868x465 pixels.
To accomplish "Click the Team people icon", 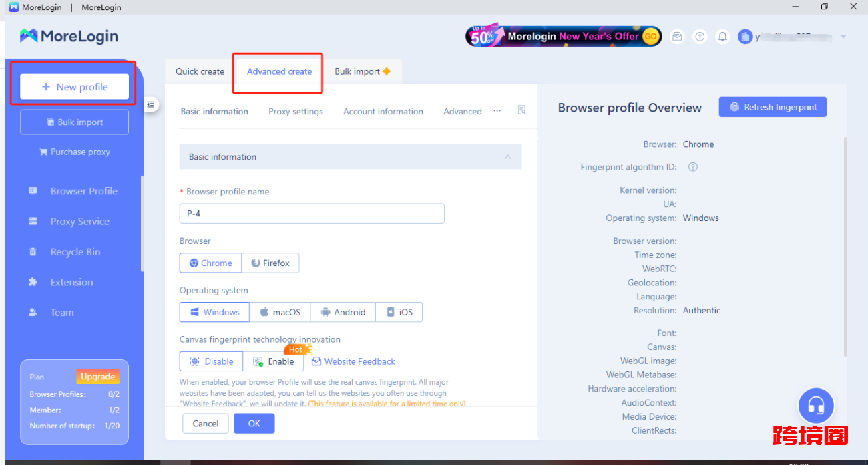I will 33,313.
